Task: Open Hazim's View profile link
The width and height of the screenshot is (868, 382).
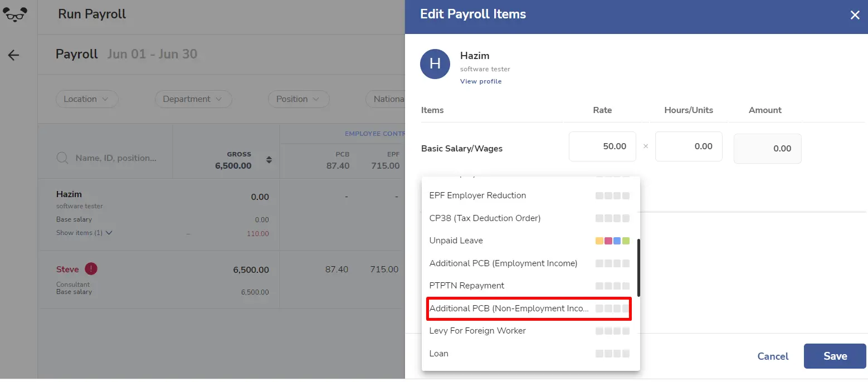Action: tap(481, 81)
